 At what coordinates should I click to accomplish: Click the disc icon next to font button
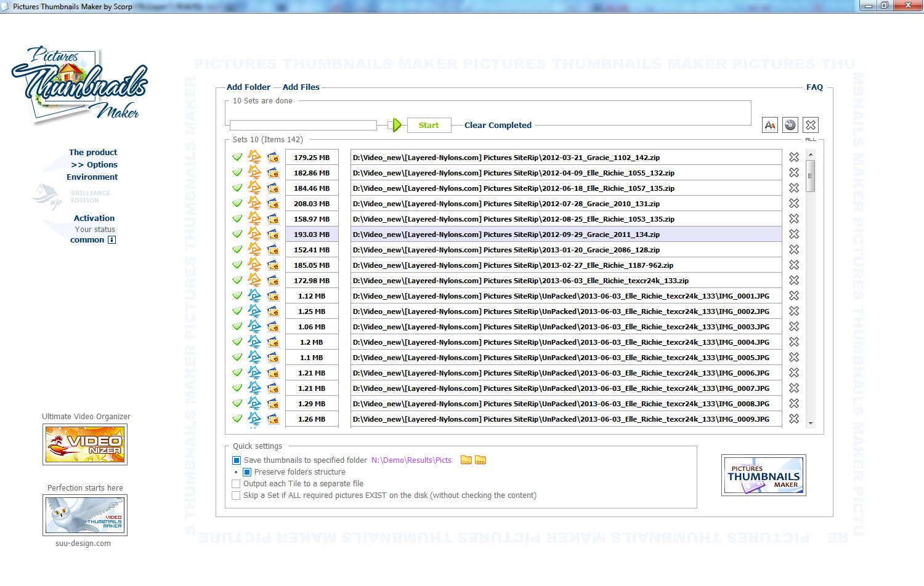(x=790, y=125)
